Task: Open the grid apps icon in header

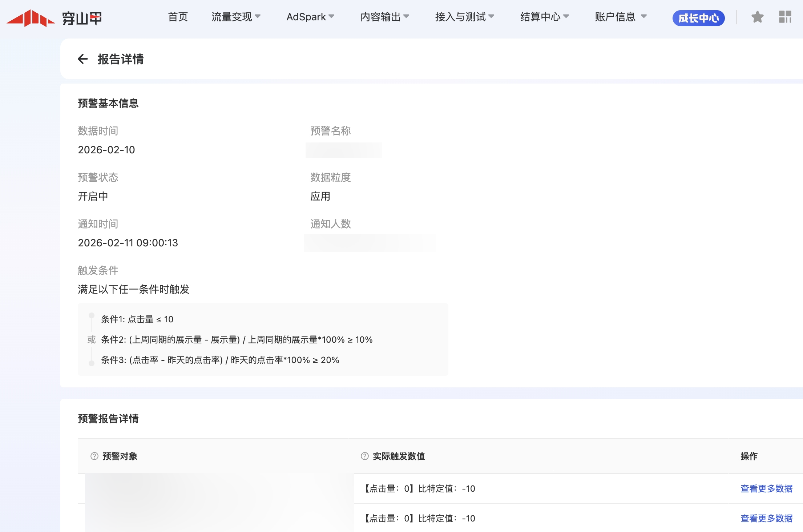Action: (785, 17)
